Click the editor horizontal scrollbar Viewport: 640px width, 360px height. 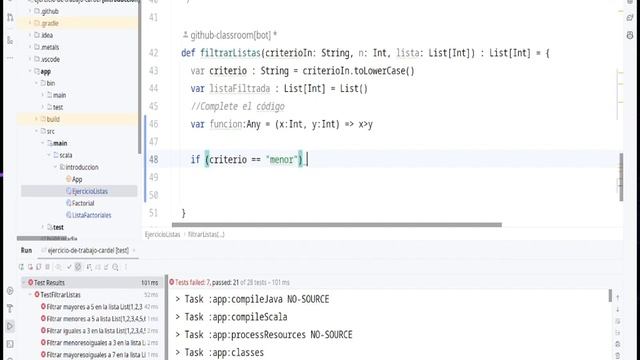pyautogui.click(x=337, y=224)
